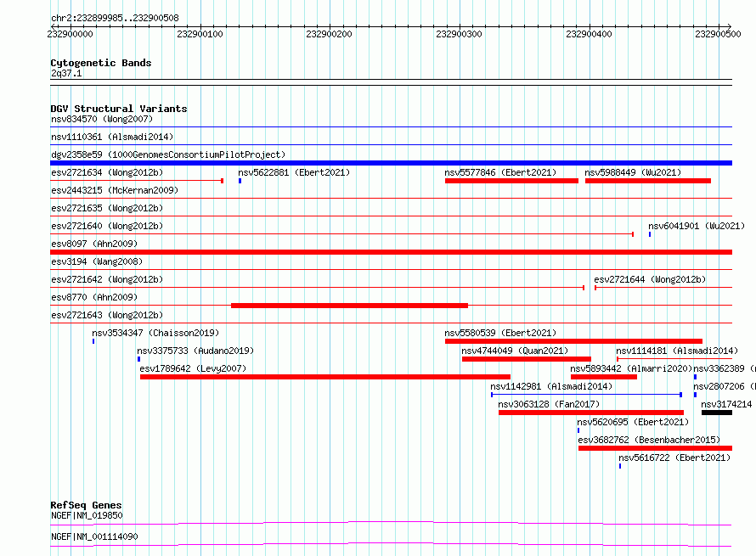This screenshot has height=556, width=756.
Task: Click nsv5988449 (Wu2021) label
Action: tap(633, 172)
